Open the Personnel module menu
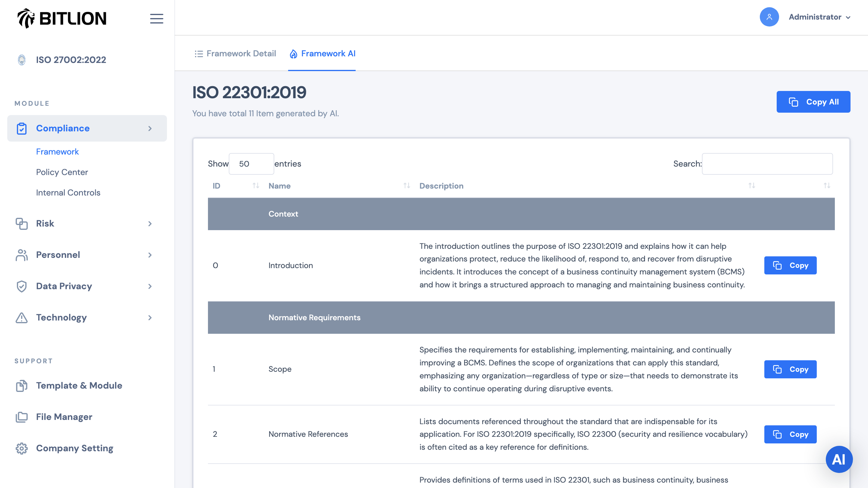 [x=87, y=255]
